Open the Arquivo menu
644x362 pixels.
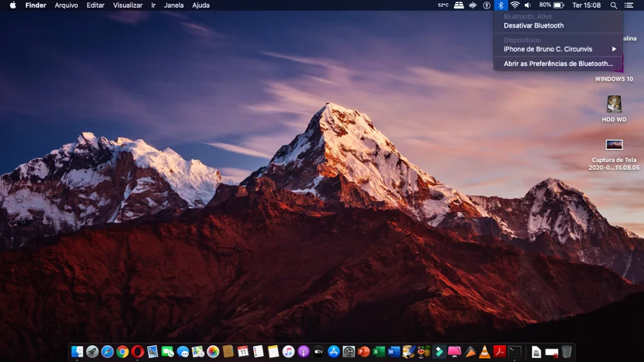[66, 5]
